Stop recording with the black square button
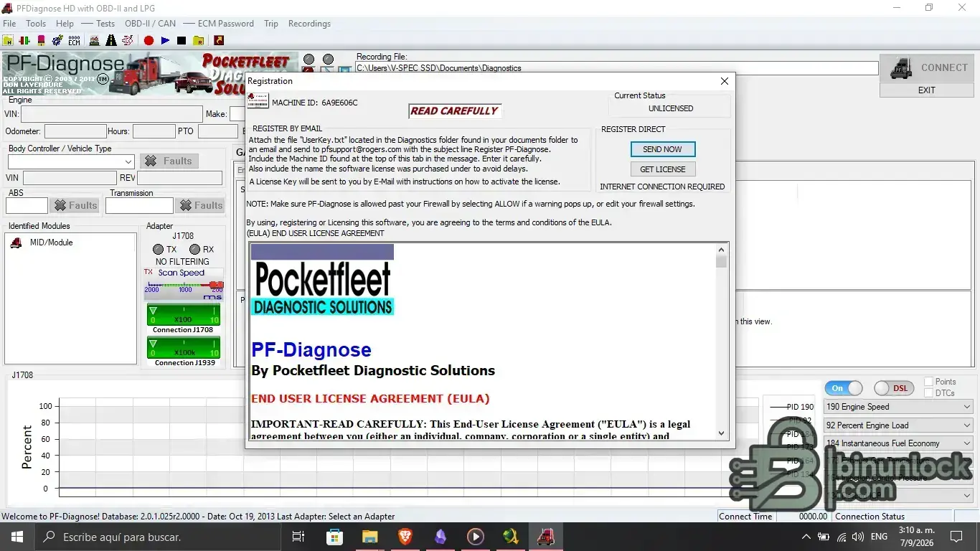This screenshot has height=551, width=980. point(182,41)
